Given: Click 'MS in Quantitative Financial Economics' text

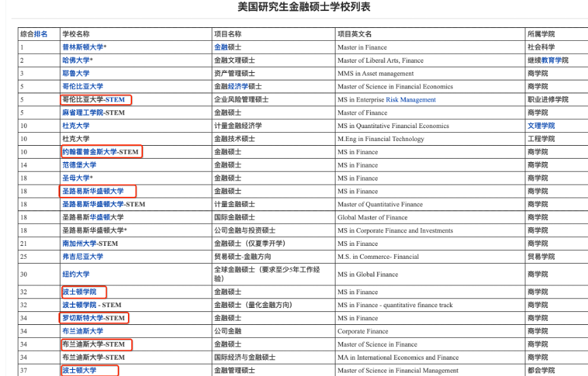Looking at the screenshot, I should coord(393,126).
